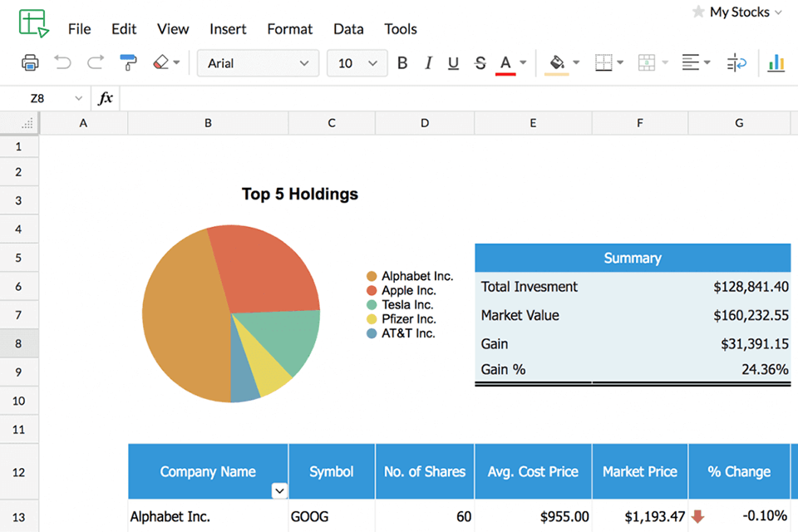Select the $160,232.55 Market Value cell
Screen dimensions: 798x532
(x=751, y=316)
